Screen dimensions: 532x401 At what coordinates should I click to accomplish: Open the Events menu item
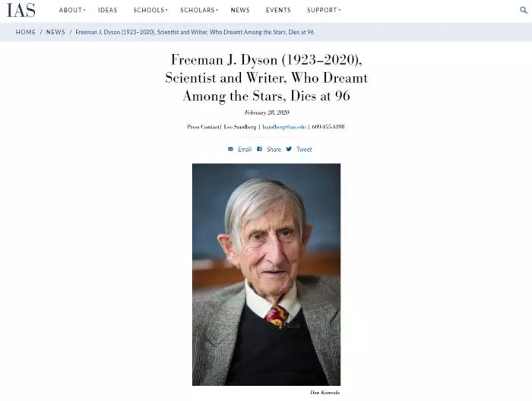click(278, 10)
